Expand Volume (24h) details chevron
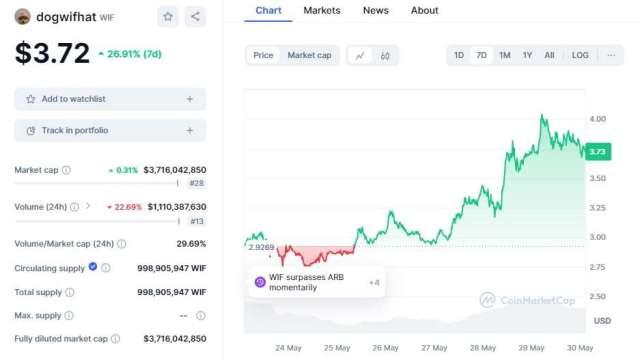 [x=88, y=207]
